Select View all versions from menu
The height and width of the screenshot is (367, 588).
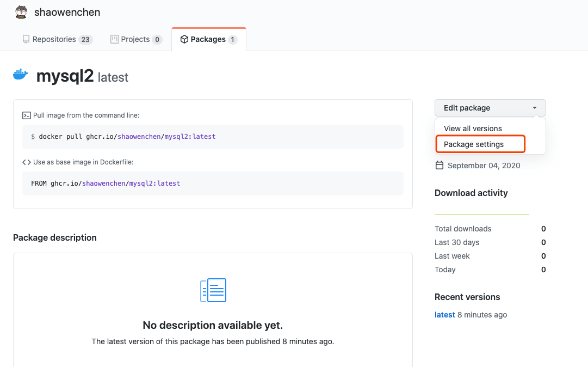click(x=473, y=129)
